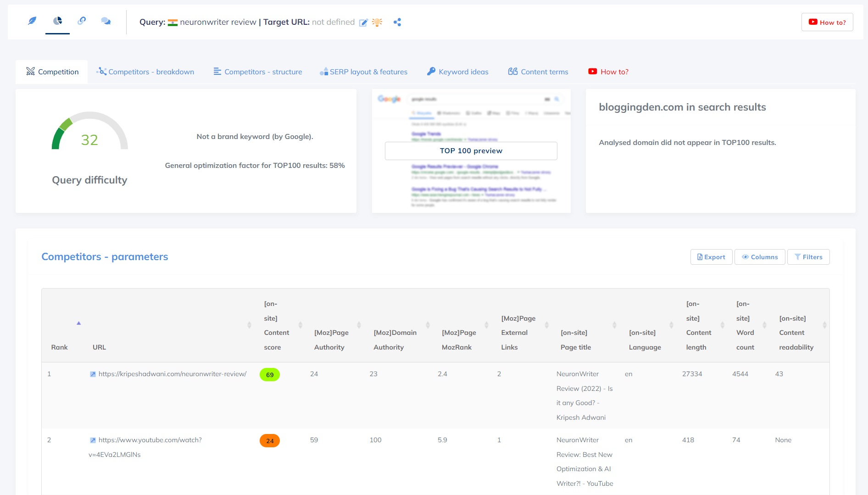Sort by Moz Domain Authority column

[428, 325]
